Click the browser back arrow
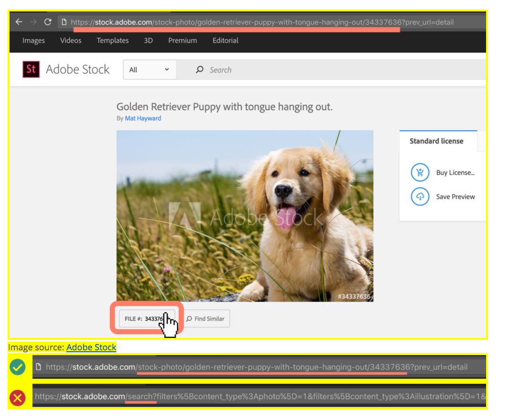Screen dimensions: 509x420 [19, 22]
